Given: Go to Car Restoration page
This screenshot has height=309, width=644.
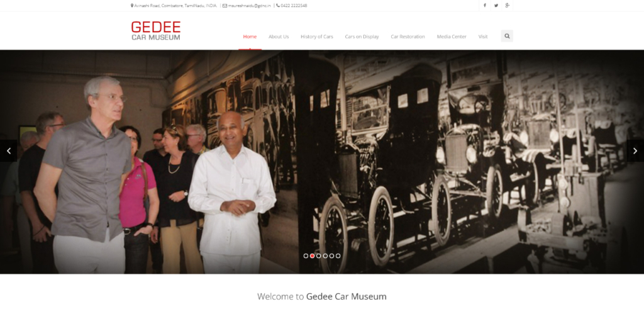Looking at the screenshot, I should pyautogui.click(x=408, y=37).
